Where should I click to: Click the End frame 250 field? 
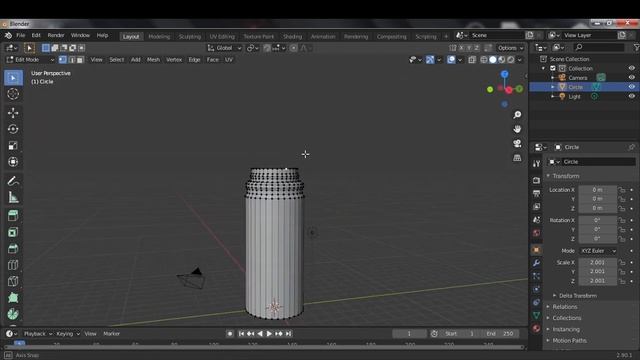[501, 333]
